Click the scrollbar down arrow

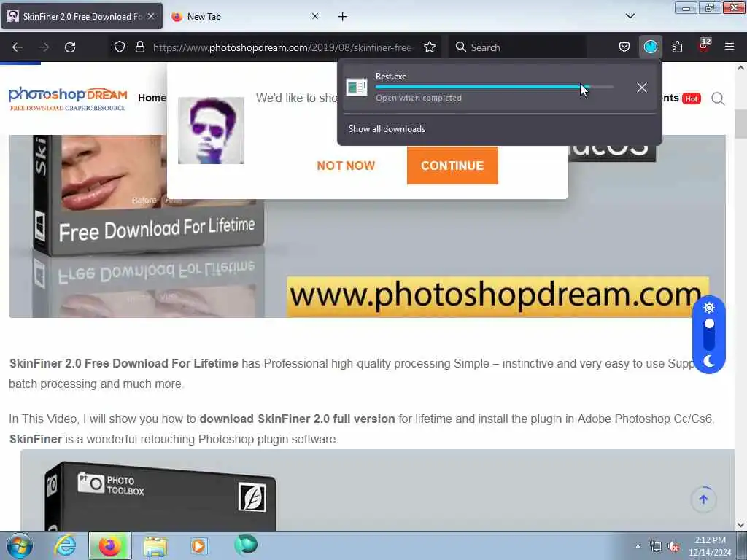pos(741,525)
